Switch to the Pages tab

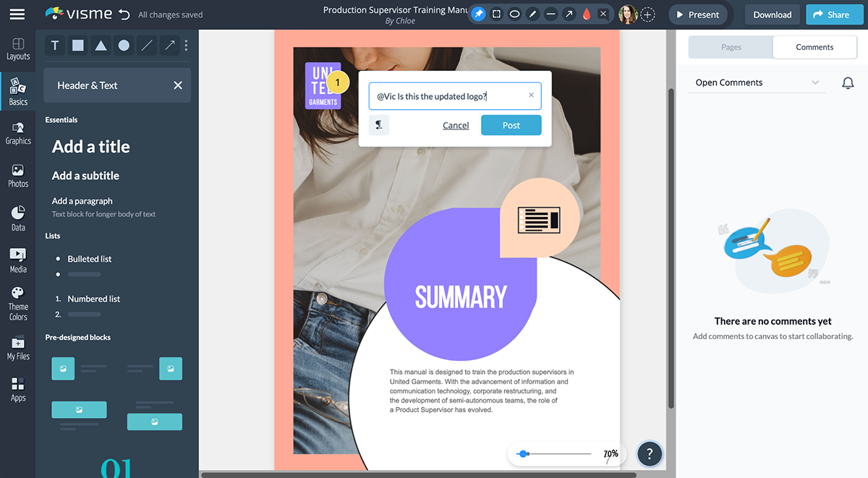point(731,47)
